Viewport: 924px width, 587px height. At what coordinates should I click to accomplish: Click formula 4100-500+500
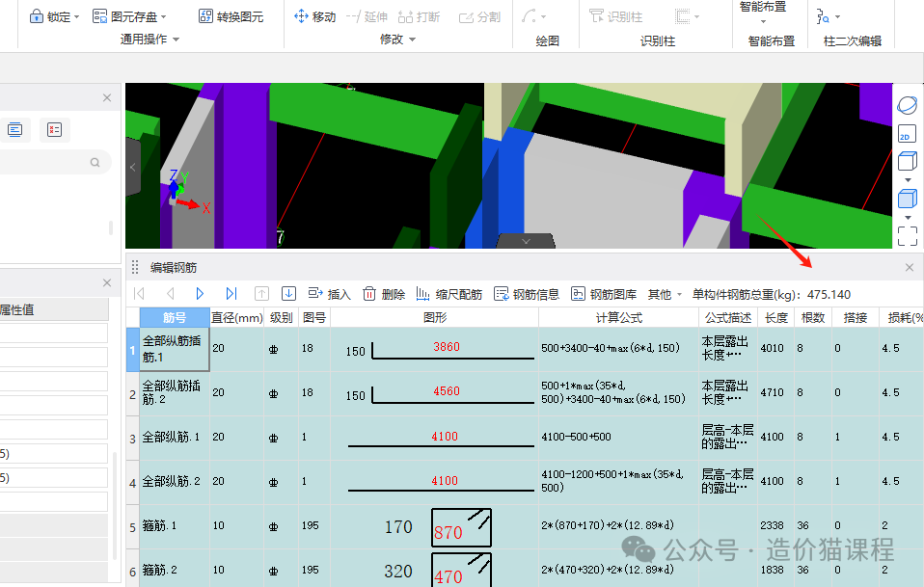coord(576,437)
